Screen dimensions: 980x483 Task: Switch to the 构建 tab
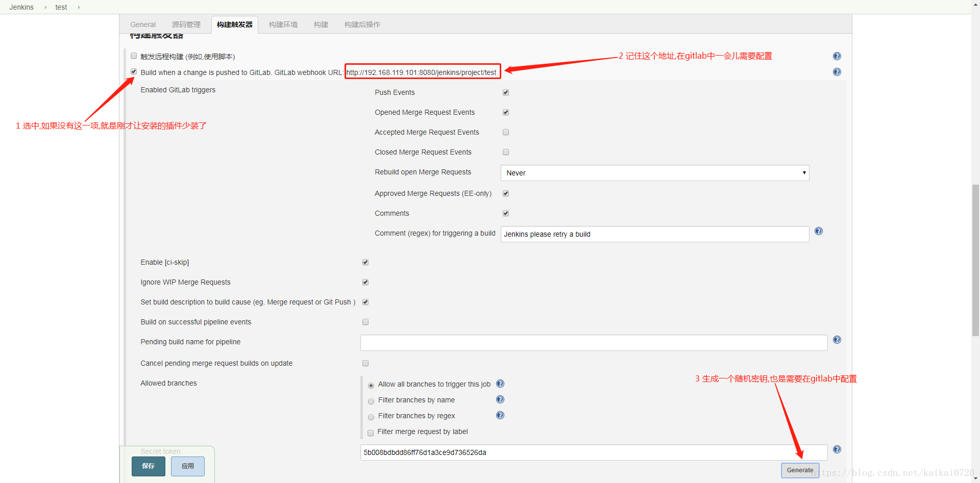pos(321,24)
